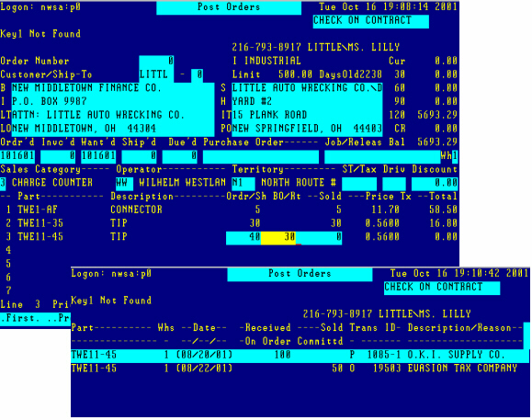The width and height of the screenshot is (532, 420).
Task: Click the O.K.I. SUPPLY CO. transaction row
Action: (x=300, y=355)
